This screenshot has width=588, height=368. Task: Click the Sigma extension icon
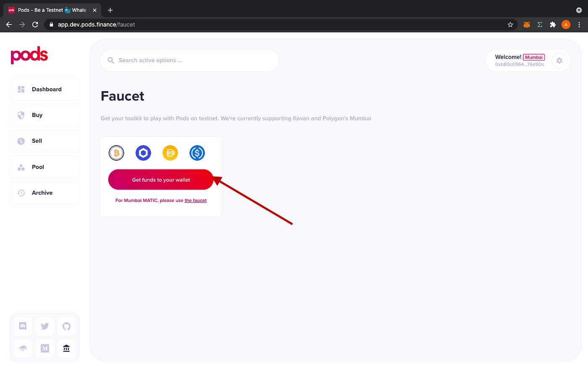(x=540, y=24)
